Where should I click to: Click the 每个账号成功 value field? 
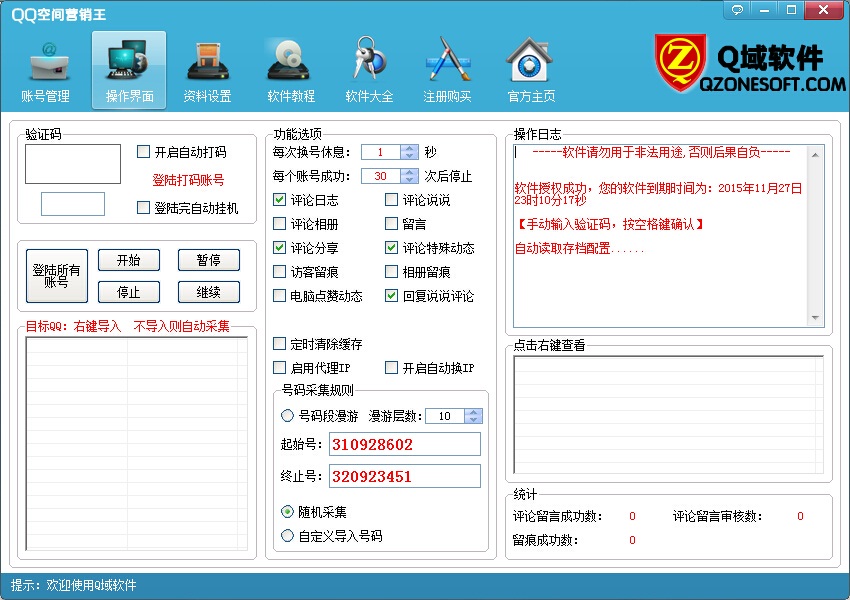pyautogui.click(x=381, y=176)
